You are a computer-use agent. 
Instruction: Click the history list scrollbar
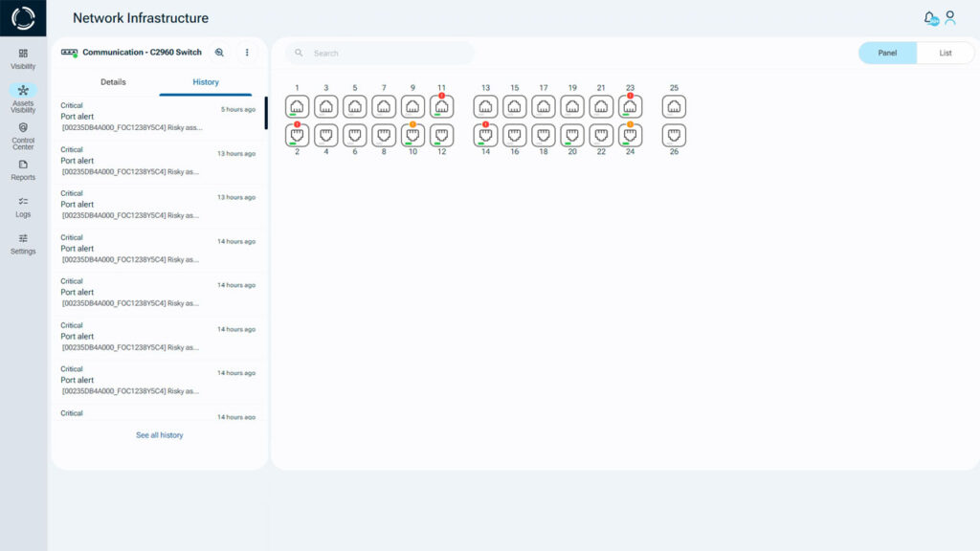[x=266, y=113]
